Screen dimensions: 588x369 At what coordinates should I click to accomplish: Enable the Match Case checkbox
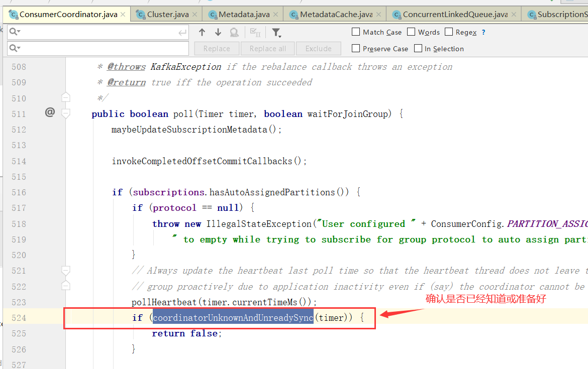pos(356,32)
